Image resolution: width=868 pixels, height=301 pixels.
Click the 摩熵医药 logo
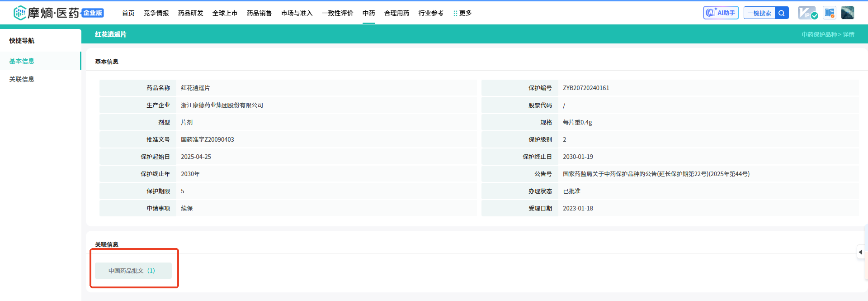coord(46,13)
